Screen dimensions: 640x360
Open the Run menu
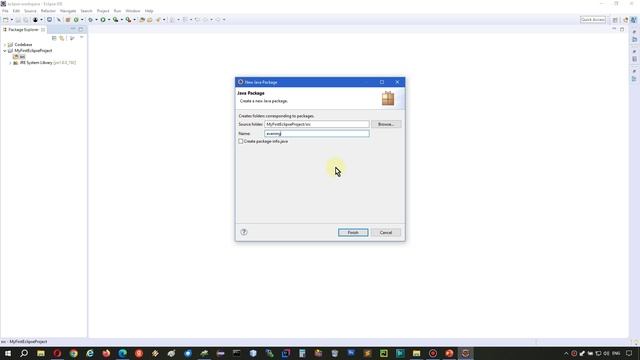pos(117,11)
